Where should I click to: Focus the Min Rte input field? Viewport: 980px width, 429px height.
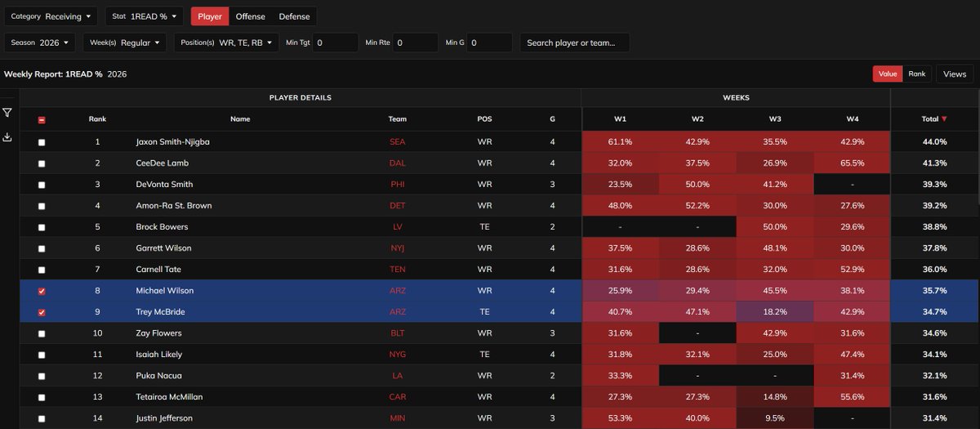click(416, 42)
